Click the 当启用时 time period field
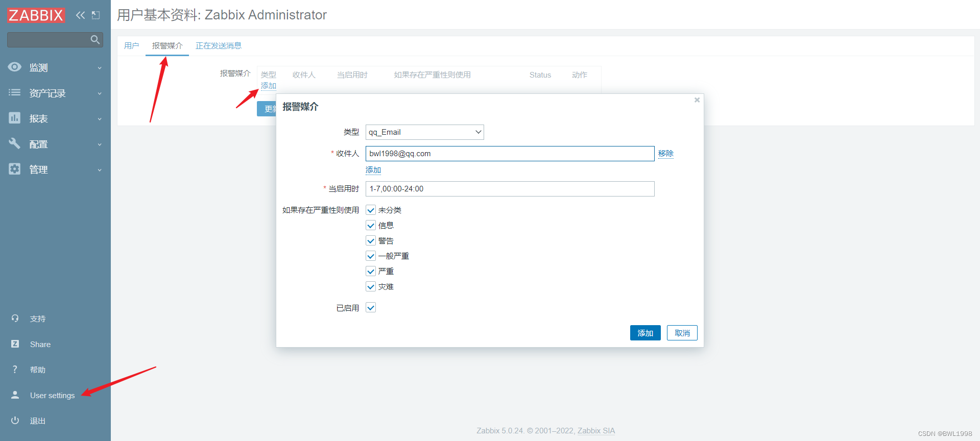 510,189
